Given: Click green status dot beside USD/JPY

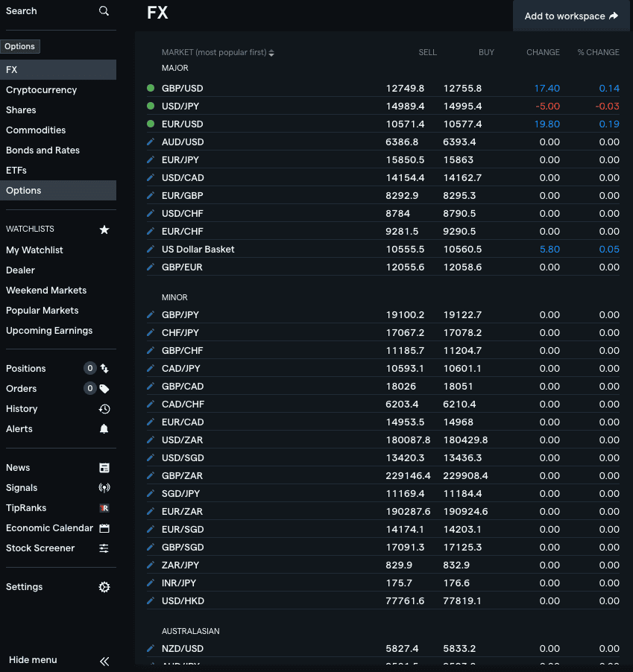Looking at the screenshot, I should click(x=151, y=106).
